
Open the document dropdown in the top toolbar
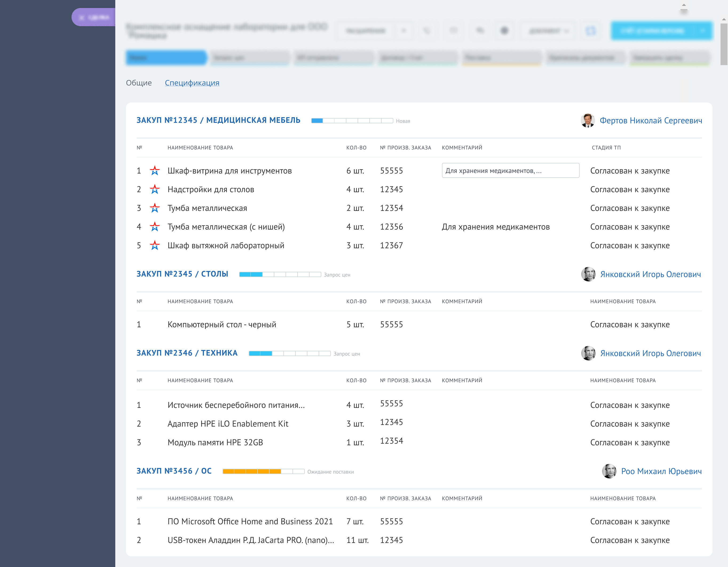[x=549, y=31]
